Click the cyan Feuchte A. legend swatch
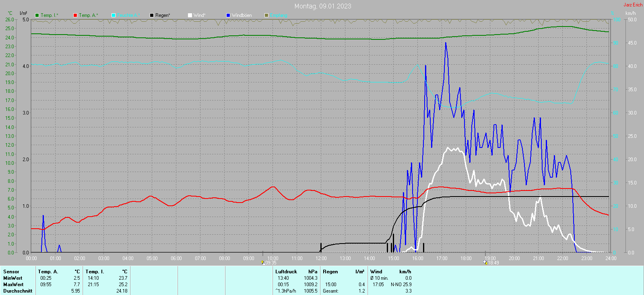The height and width of the screenshot is (295, 644). pyautogui.click(x=114, y=15)
